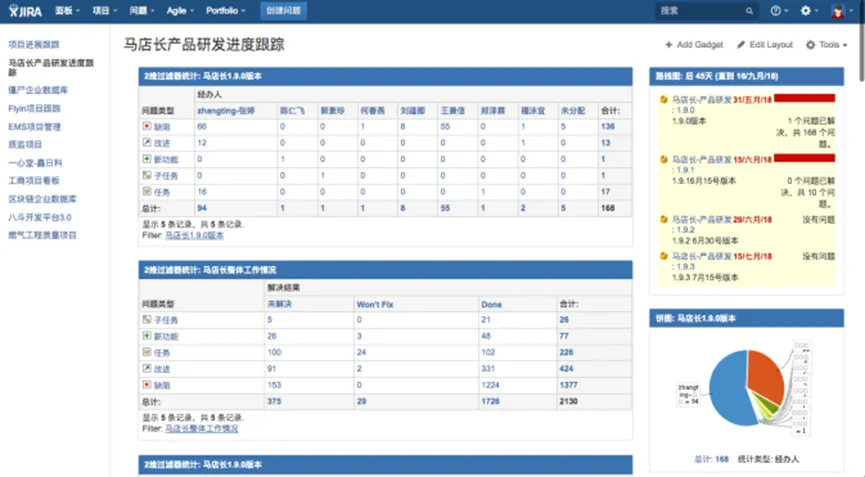Click the 缺陷 bug icon in first table
This screenshot has height=477, width=865.
(x=147, y=126)
